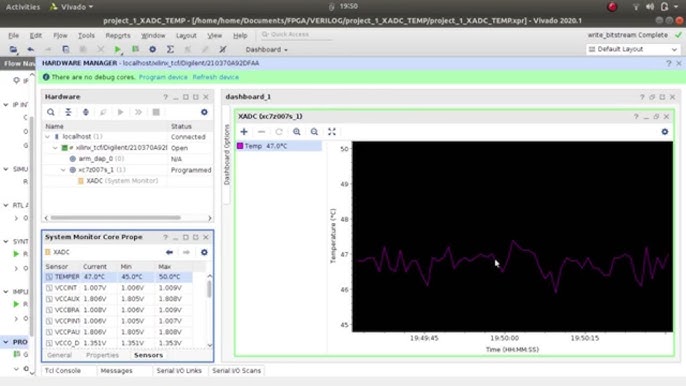Viewport: 686px width, 386px height.
Task: Open Hardware panel settings gear
Action: [204, 112]
